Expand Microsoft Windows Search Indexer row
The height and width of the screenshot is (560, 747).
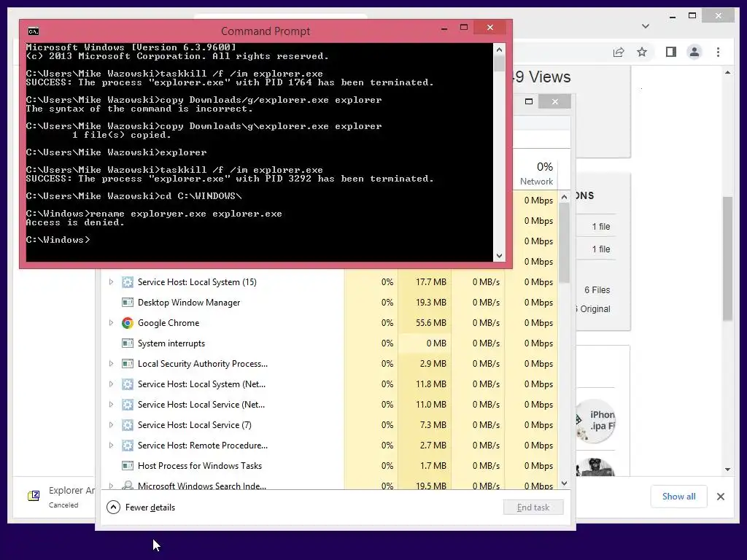(111, 486)
